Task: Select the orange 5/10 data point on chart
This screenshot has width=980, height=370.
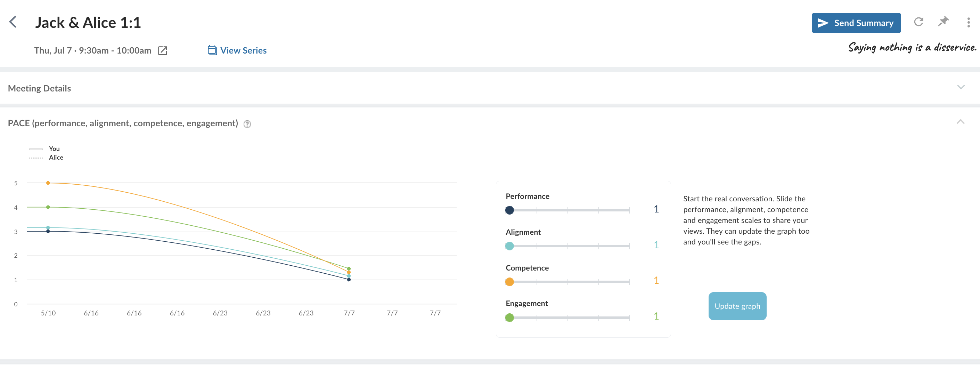Action: (48, 183)
